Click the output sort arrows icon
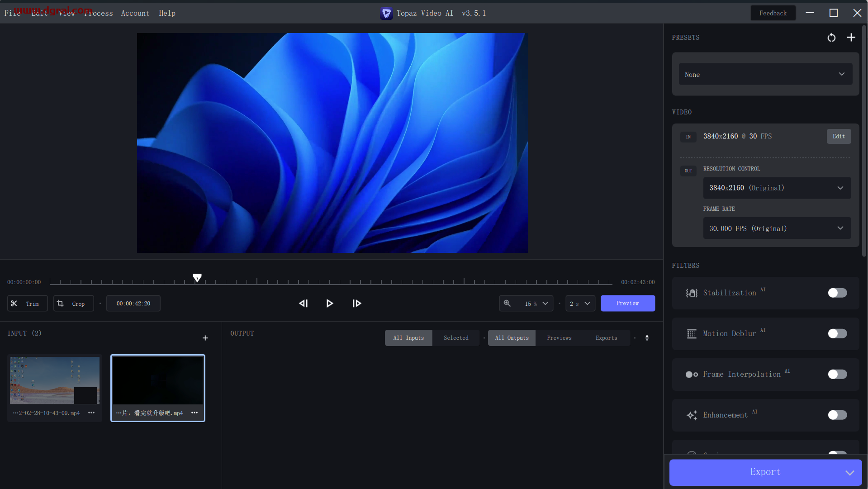Screen dimensions: 868x489 647,338
